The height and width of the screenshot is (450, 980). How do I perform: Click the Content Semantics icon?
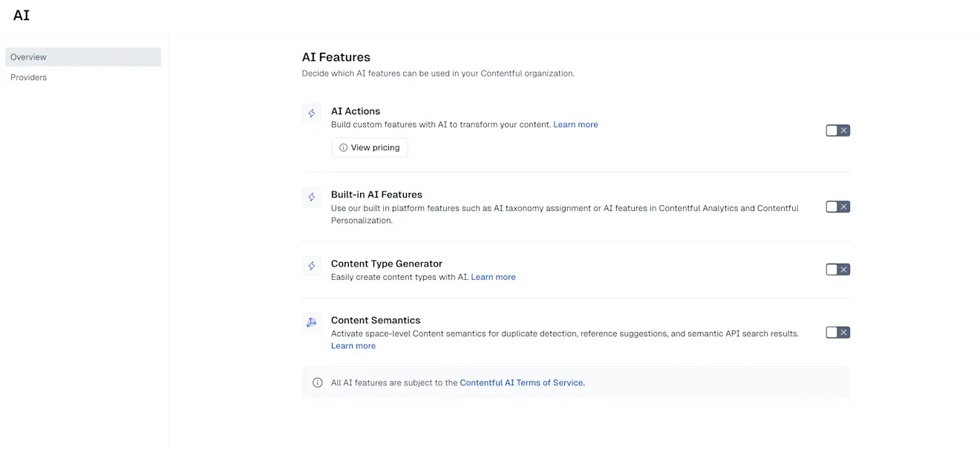(x=312, y=322)
